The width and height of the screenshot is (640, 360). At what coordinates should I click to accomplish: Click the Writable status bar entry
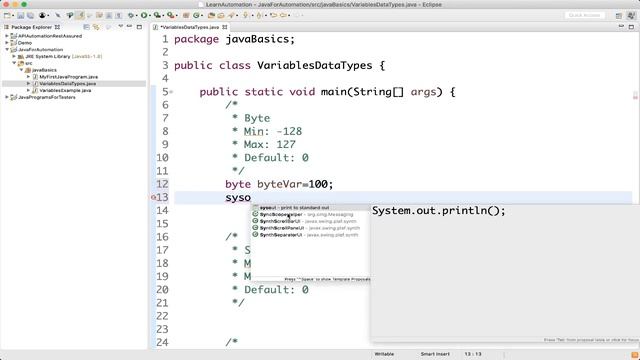pyautogui.click(x=384, y=354)
